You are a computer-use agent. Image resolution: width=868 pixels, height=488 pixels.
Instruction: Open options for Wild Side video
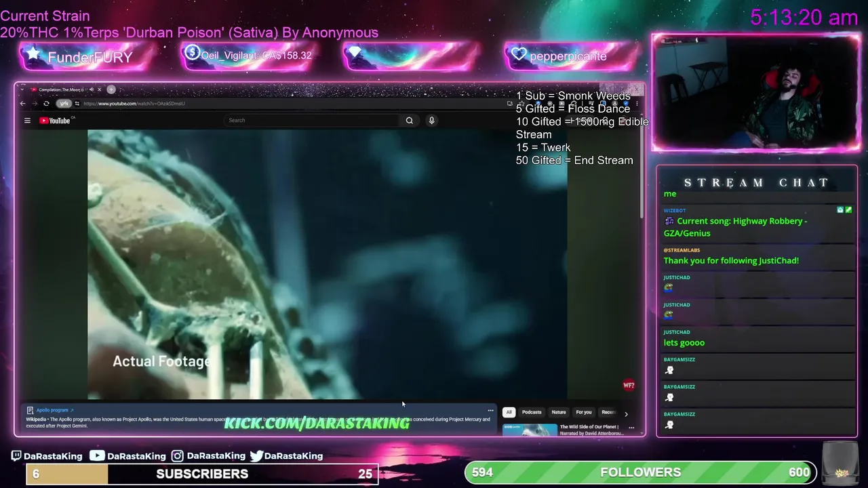tap(631, 428)
